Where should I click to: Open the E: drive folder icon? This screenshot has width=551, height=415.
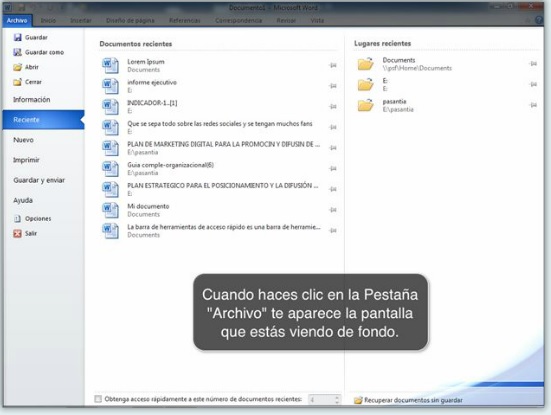coord(365,85)
